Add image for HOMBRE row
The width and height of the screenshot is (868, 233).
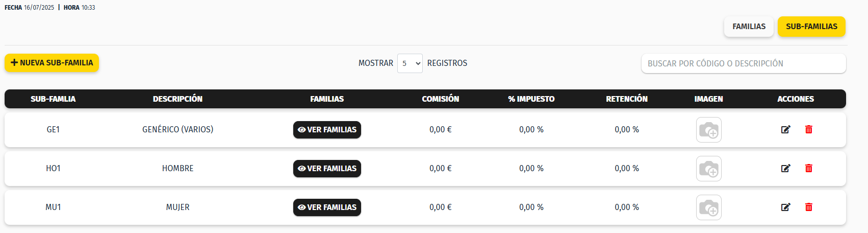[x=709, y=169]
